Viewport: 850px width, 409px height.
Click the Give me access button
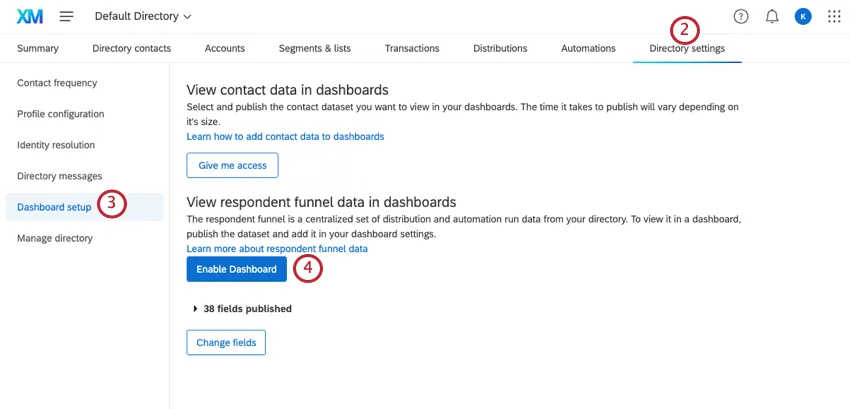232,165
